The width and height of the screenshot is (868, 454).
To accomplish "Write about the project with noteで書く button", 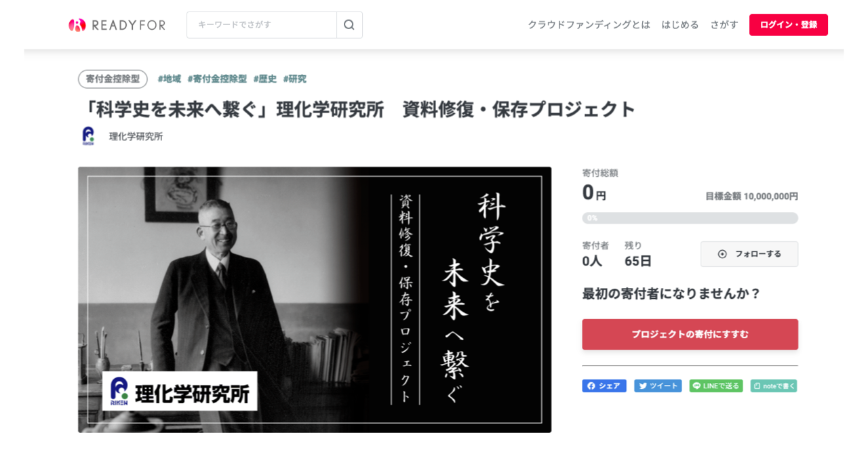I will click(774, 386).
